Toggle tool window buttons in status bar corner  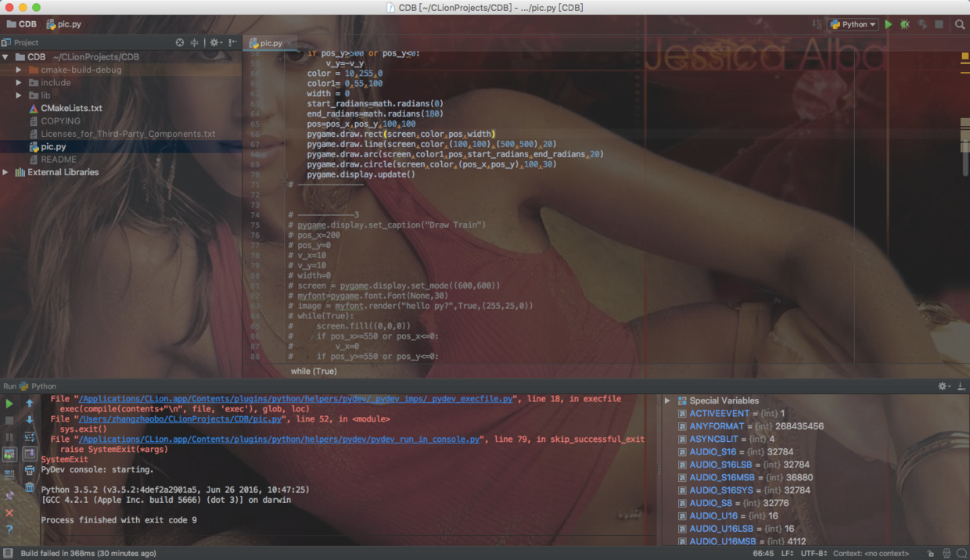tap(7, 553)
